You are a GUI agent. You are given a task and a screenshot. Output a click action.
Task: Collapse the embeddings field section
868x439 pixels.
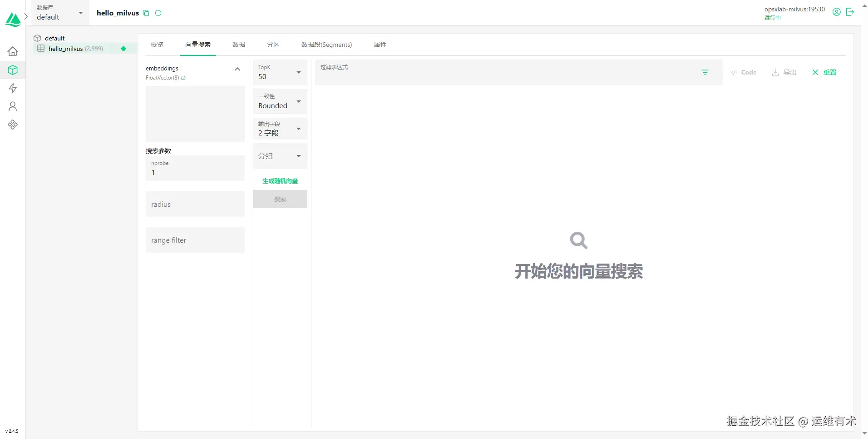(237, 69)
